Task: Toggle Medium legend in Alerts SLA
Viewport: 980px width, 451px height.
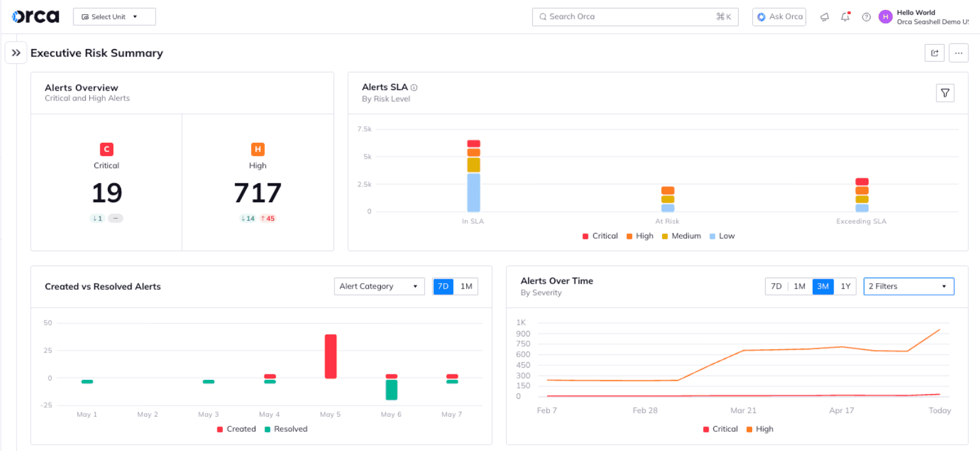Action: coord(681,236)
